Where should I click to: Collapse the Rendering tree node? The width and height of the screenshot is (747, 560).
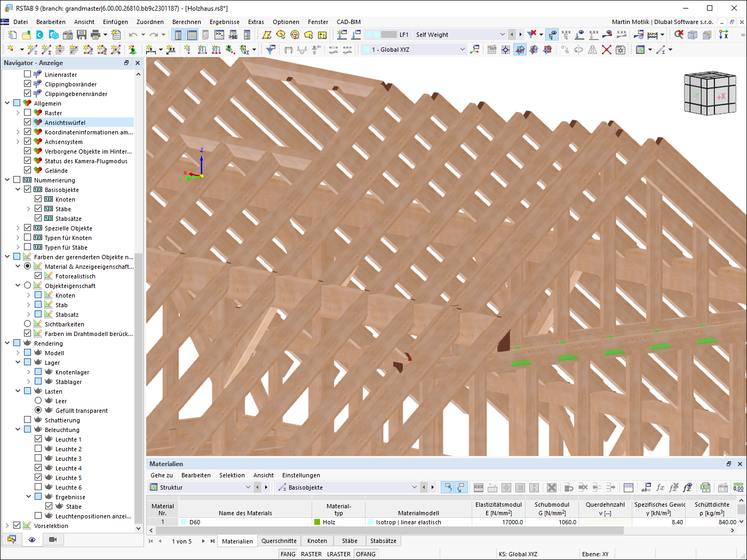7,343
